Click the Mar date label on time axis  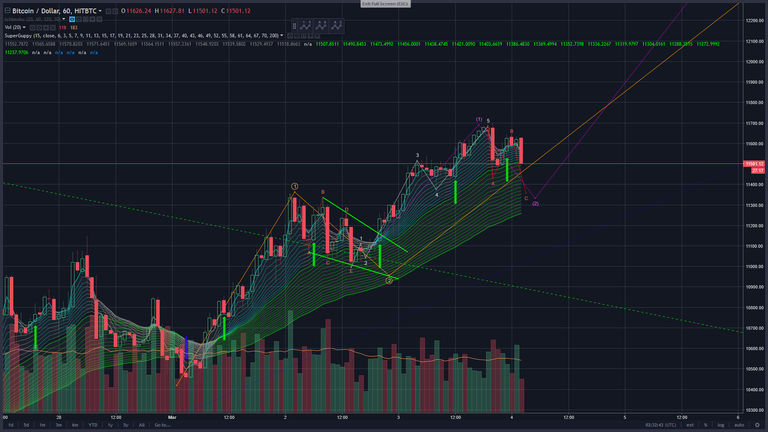(x=172, y=417)
